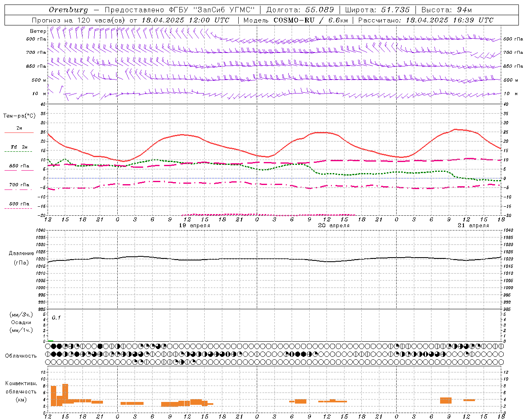Click the latitude value "Широта: 51.735"
This screenshot has width=525, height=420.
pyautogui.click(x=377, y=10)
